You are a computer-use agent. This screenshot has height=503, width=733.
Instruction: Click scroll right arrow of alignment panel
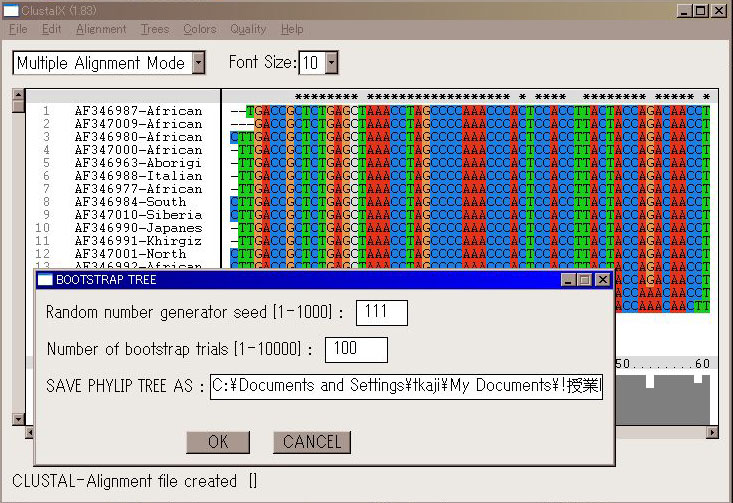coord(712,432)
